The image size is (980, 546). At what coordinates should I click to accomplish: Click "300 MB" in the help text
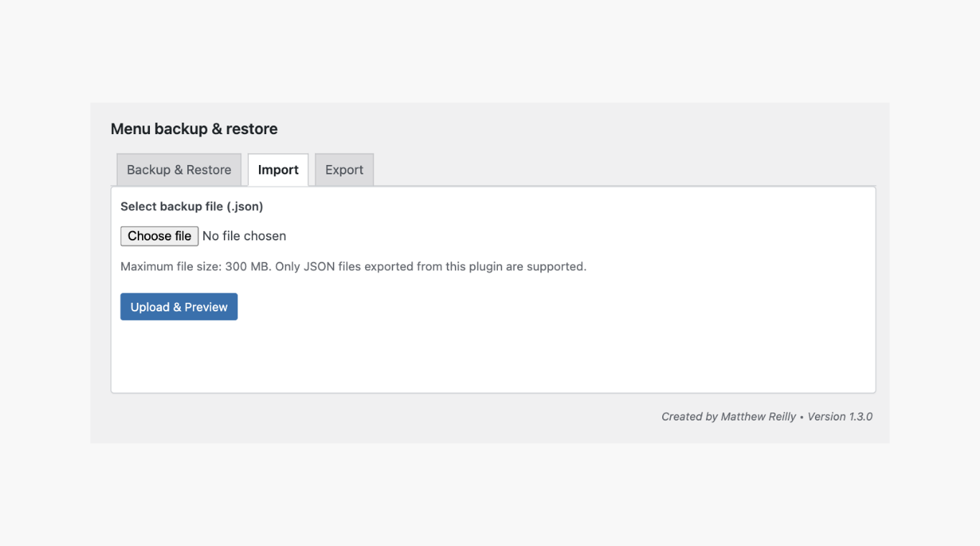[246, 267]
